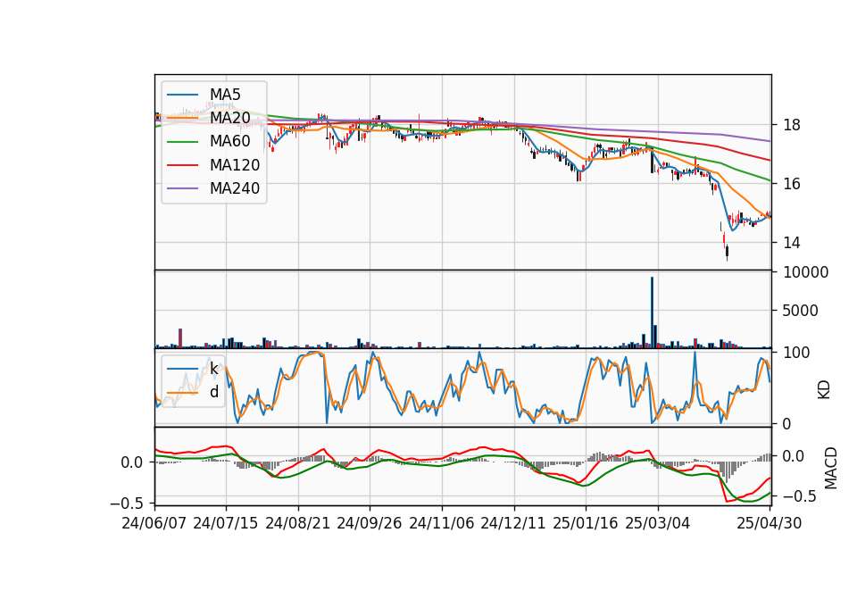Click the MACD axis title
Screen dimensions: 857x616
pyautogui.click(x=831, y=468)
